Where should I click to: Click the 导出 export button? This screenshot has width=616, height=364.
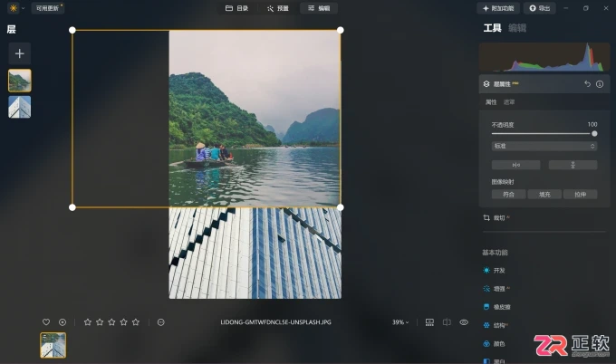pyautogui.click(x=539, y=8)
